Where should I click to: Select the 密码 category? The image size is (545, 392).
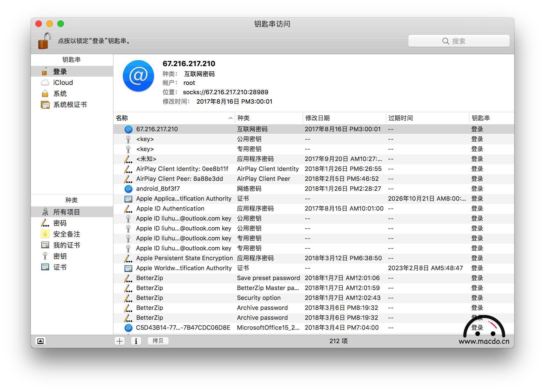click(x=60, y=223)
